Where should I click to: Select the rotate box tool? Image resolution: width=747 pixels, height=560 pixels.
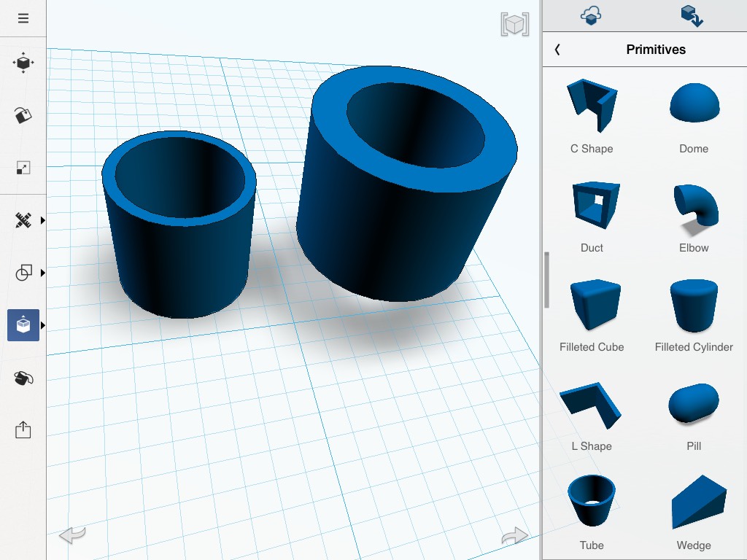23,114
